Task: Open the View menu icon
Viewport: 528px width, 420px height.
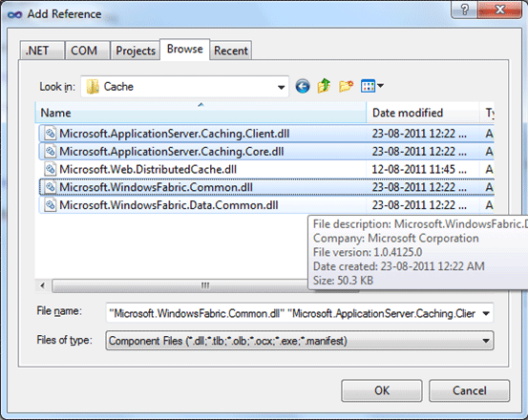Action: [368, 86]
